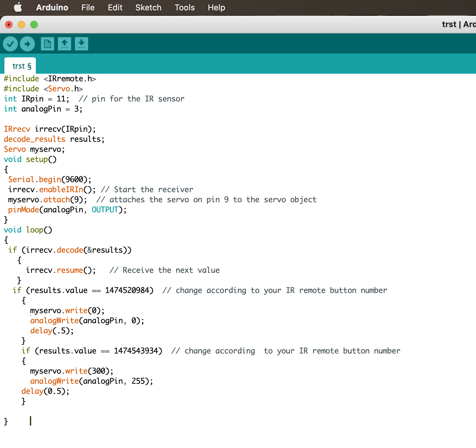
Task: Open the Sketch menu
Action: tap(148, 8)
